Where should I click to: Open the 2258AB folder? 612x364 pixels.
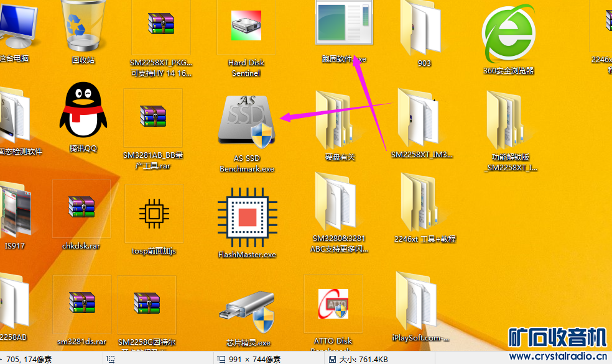15,301
